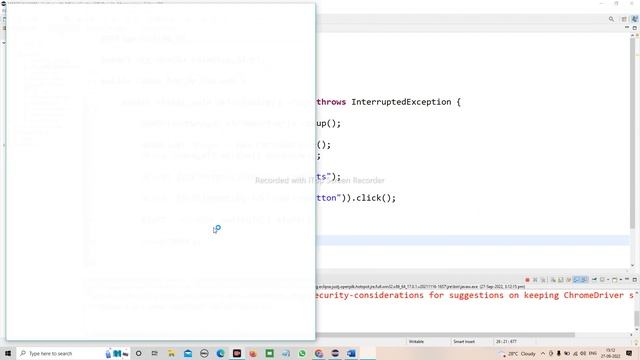The image size is (640, 360).
Task: Click the weather '28°C Cloudy' tray widget
Action: tap(518, 353)
